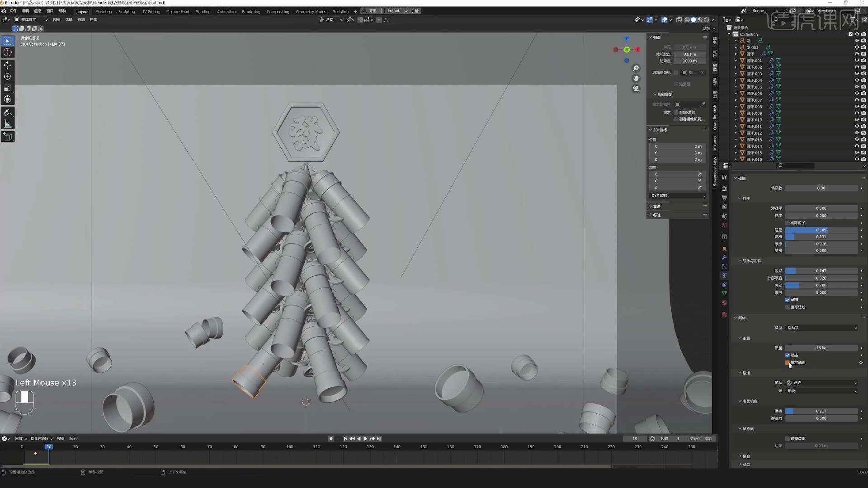Open the collision 形状 凸壳 dropdown
Viewport: 868px width, 488px height.
coord(821,383)
